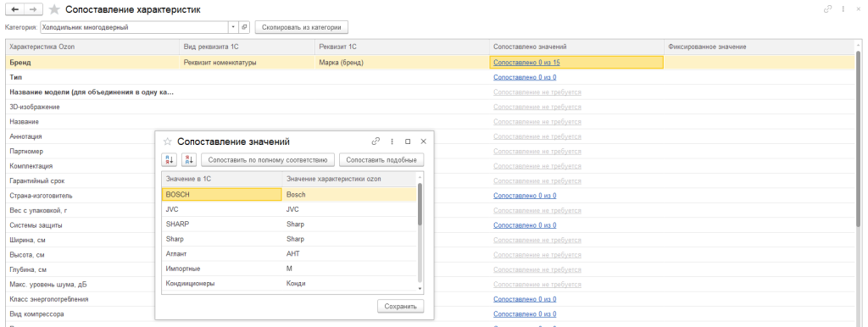Select the Кондиционеры row value
This screenshot has height=327, width=868.
pyautogui.click(x=221, y=283)
